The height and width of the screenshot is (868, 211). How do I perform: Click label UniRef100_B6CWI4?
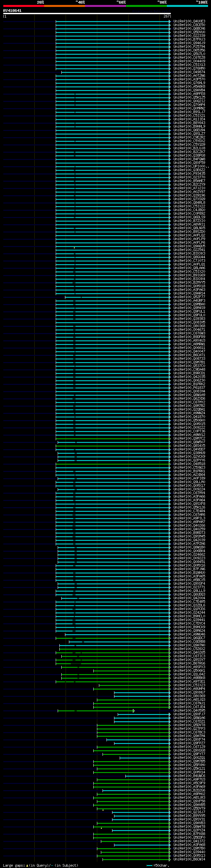coord(189,859)
